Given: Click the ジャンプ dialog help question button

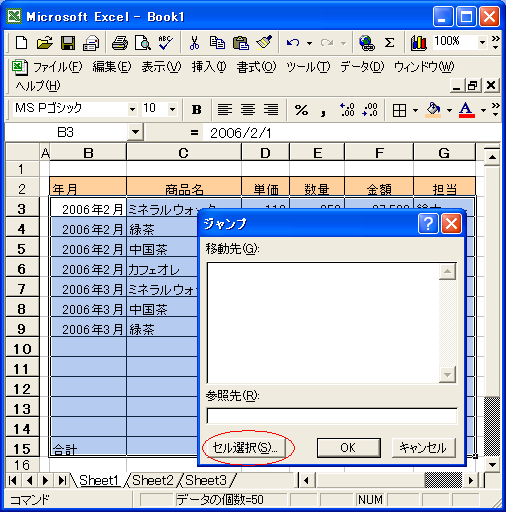Looking at the screenshot, I should 428,224.
